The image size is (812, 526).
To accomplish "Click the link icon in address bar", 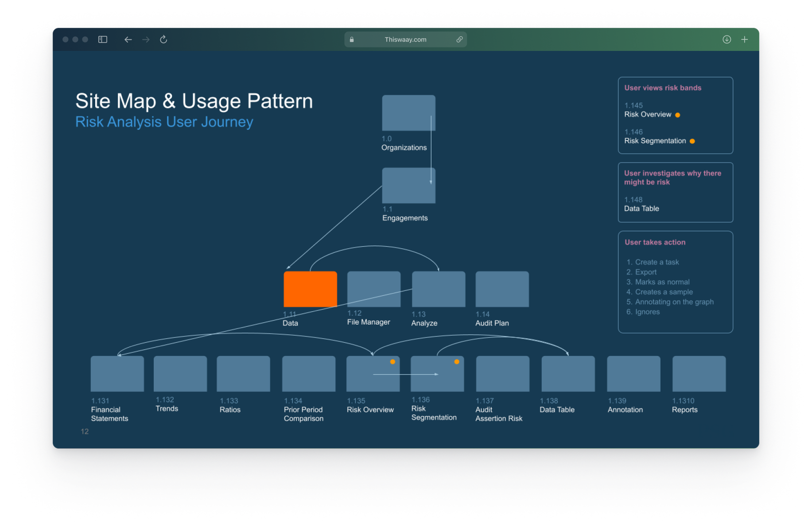I will (459, 39).
